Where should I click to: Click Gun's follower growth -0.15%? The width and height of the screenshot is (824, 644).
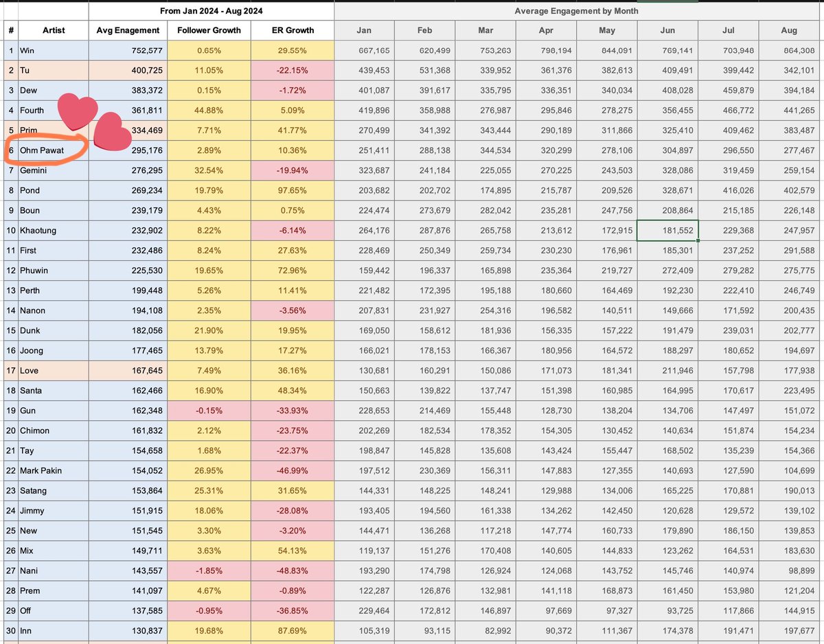click(x=209, y=411)
